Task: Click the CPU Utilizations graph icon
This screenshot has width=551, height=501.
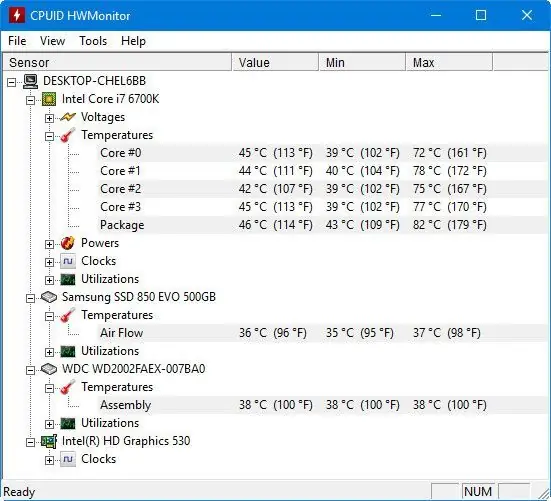Action: [x=68, y=280]
